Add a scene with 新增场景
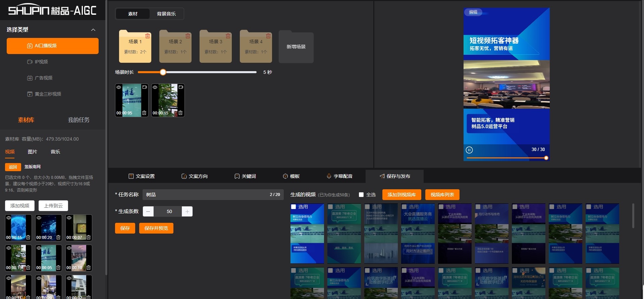 296,47
